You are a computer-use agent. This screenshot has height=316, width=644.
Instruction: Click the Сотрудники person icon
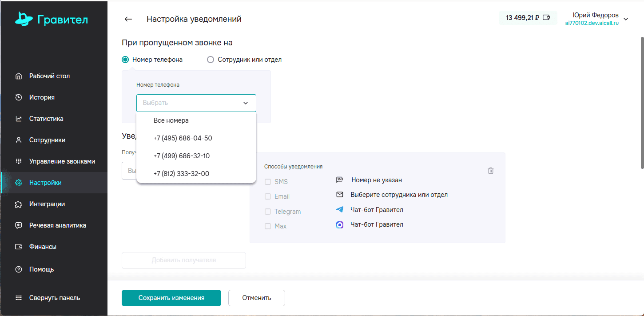click(19, 140)
